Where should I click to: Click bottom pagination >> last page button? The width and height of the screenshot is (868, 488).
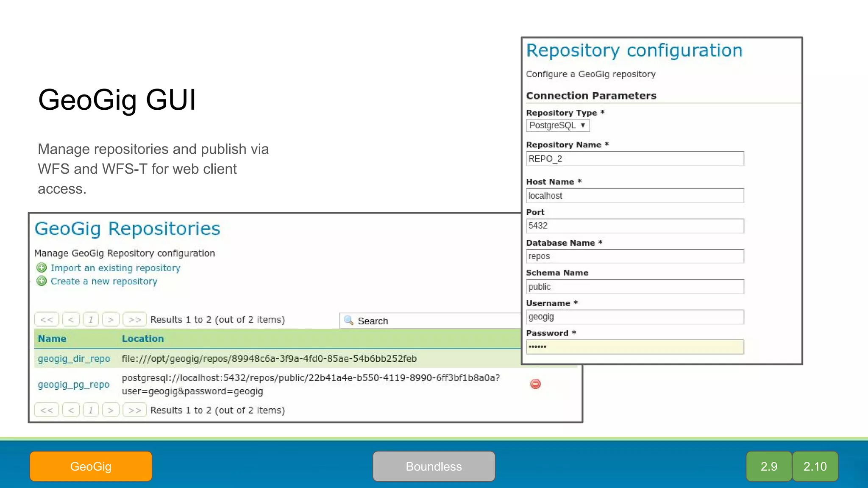click(135, 410)
